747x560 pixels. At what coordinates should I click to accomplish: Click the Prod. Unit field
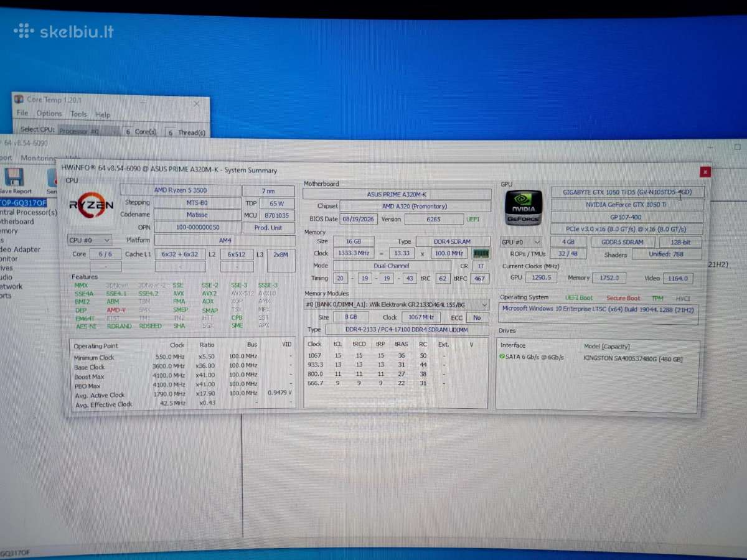pos(269,228)
